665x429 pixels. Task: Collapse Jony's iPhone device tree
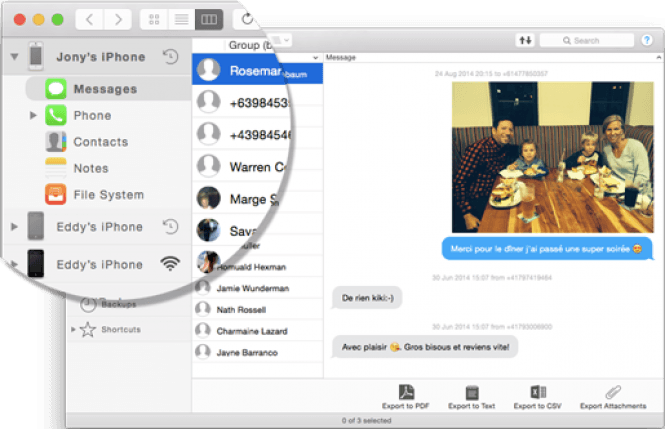[x=14, y=56]
